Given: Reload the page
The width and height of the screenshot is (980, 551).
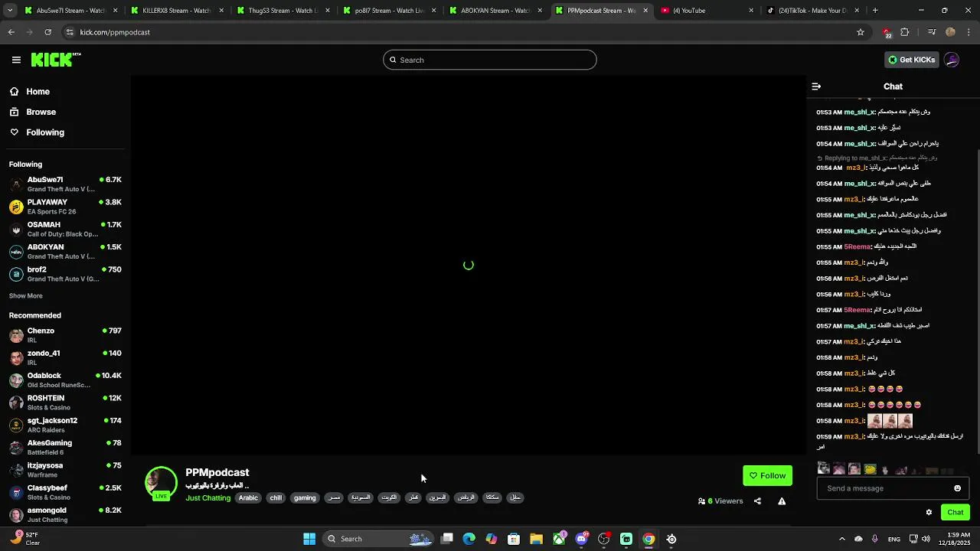Looking at the screenshot, I should pyautogui.click(x=47, y=32).
